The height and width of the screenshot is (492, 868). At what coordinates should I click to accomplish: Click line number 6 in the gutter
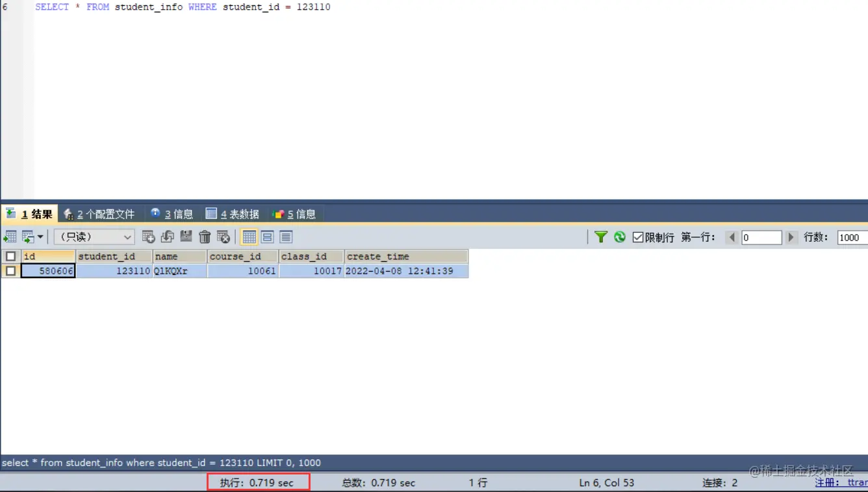5,7
